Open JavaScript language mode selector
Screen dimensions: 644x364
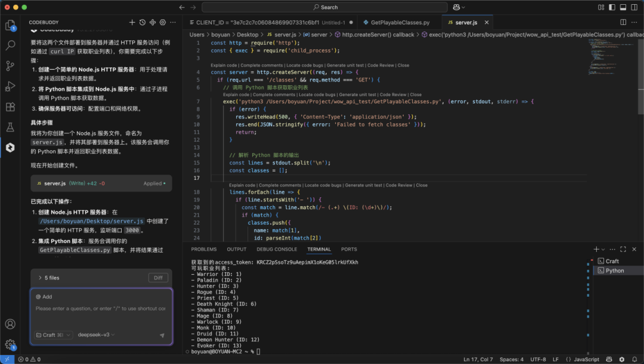click(586, 359)
